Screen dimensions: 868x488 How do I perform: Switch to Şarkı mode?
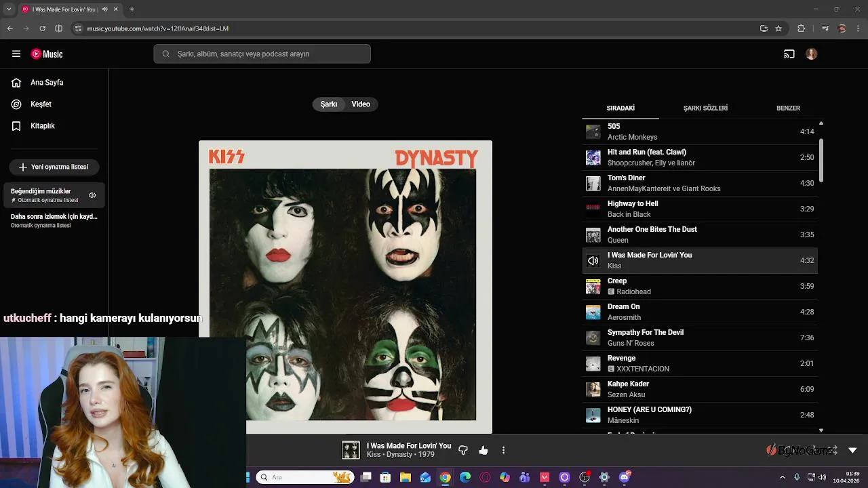[329, 104]
